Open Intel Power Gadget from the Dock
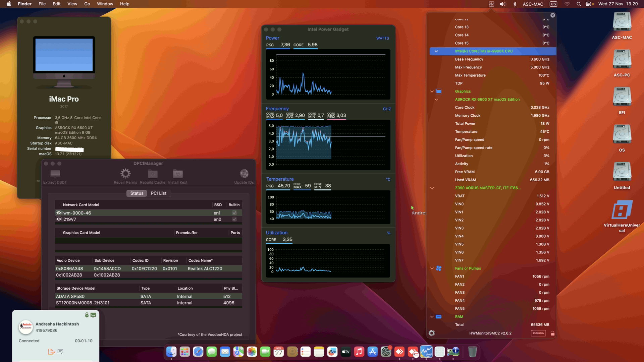 [x=427, y=352]
